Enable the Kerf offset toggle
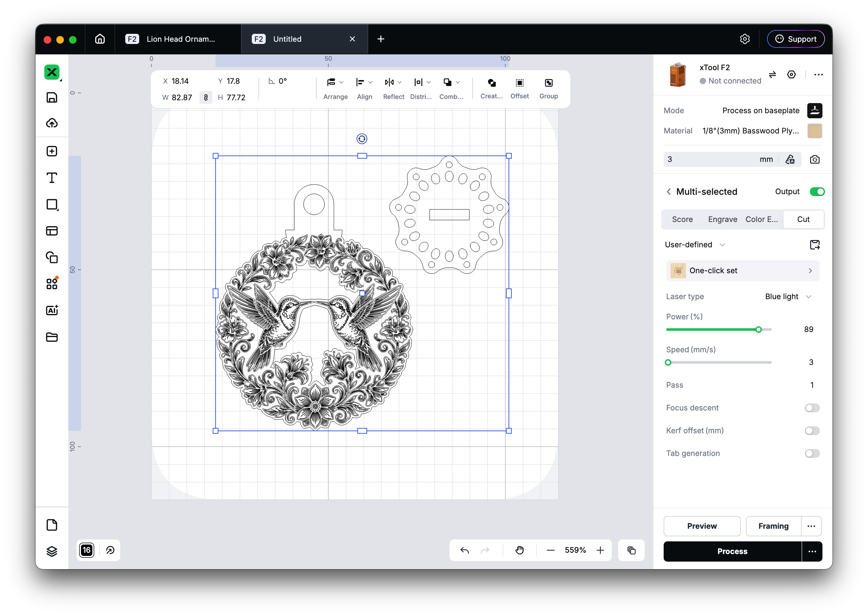The image size is (868, 616). (812, 430)
